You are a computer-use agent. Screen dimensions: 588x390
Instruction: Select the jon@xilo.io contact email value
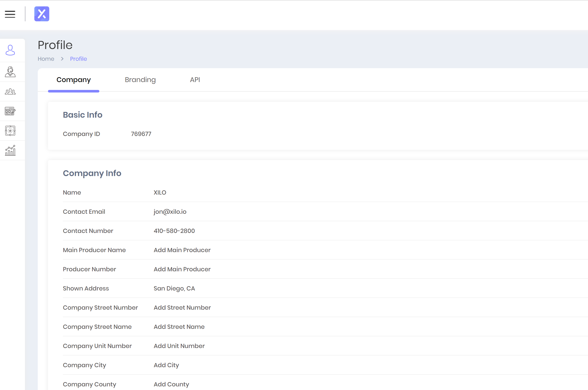pyautogui.click(x=170, y=212)
